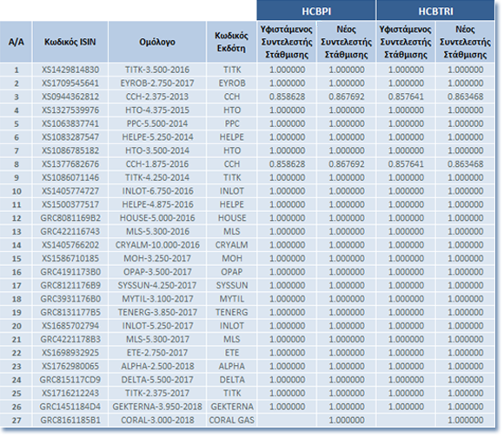504x438 pixels.
Task: Click bond name CCH-1.875-2016
Action: 157,164
